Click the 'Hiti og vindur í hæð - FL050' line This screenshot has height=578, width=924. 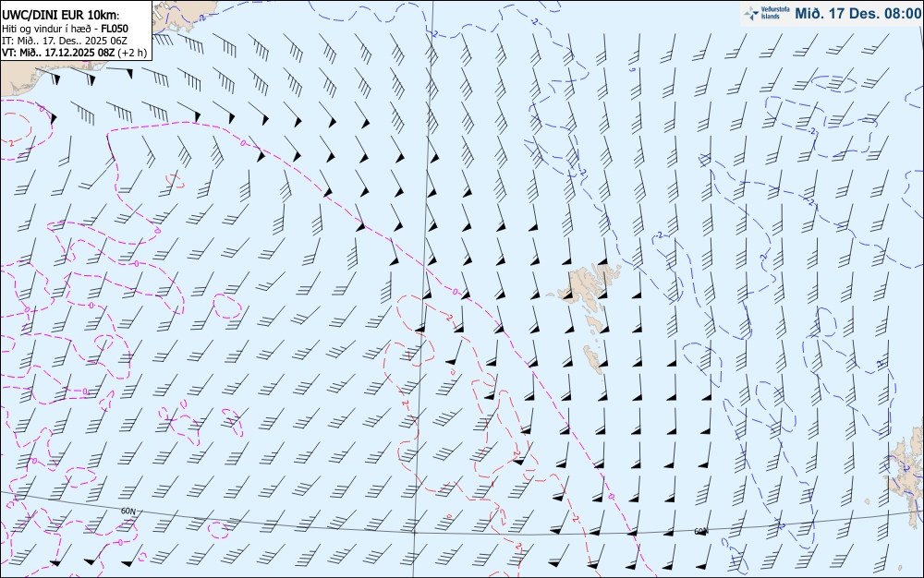65,29
